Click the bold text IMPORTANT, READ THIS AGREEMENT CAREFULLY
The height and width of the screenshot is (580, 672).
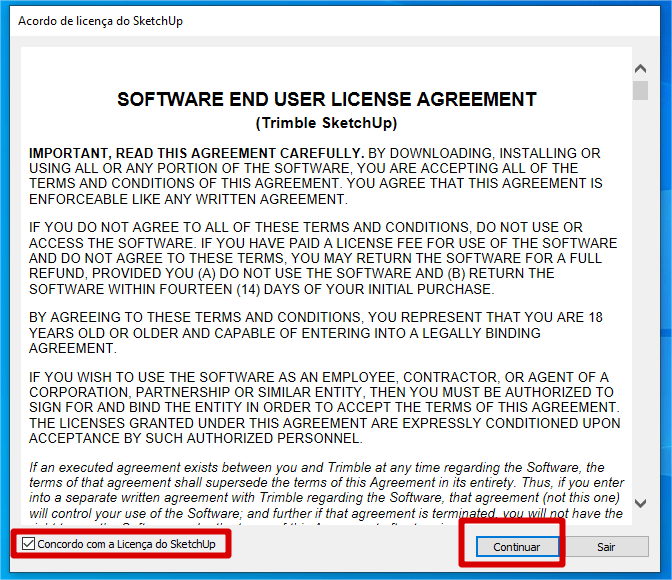(197, 153)
